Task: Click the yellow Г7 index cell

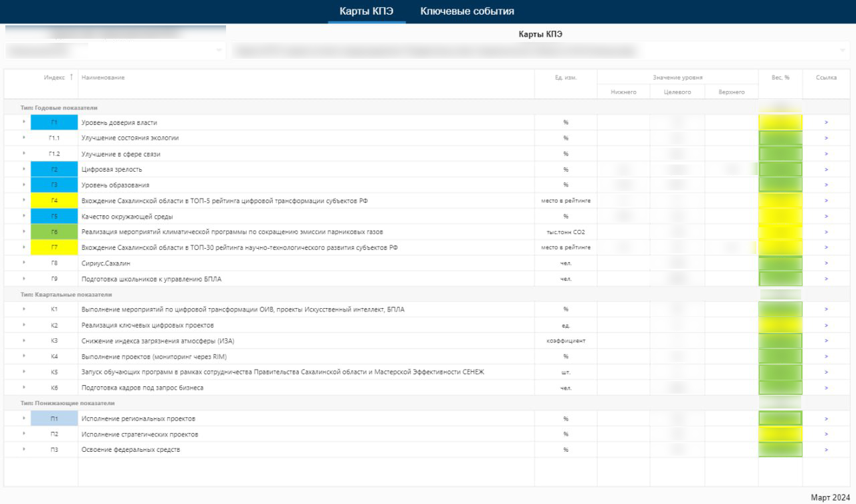Action: pyautogui.click(x=54, y=247)
